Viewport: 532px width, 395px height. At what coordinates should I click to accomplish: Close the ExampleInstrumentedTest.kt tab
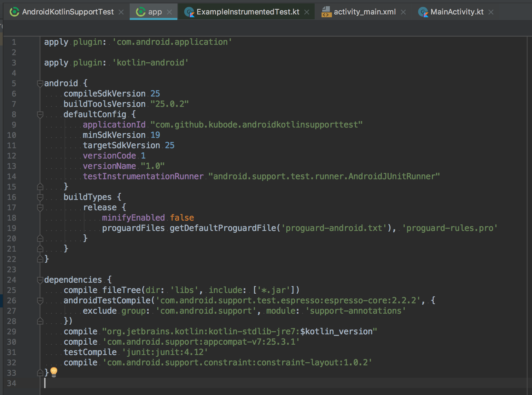pyautogui.click(x=307, y=12)
